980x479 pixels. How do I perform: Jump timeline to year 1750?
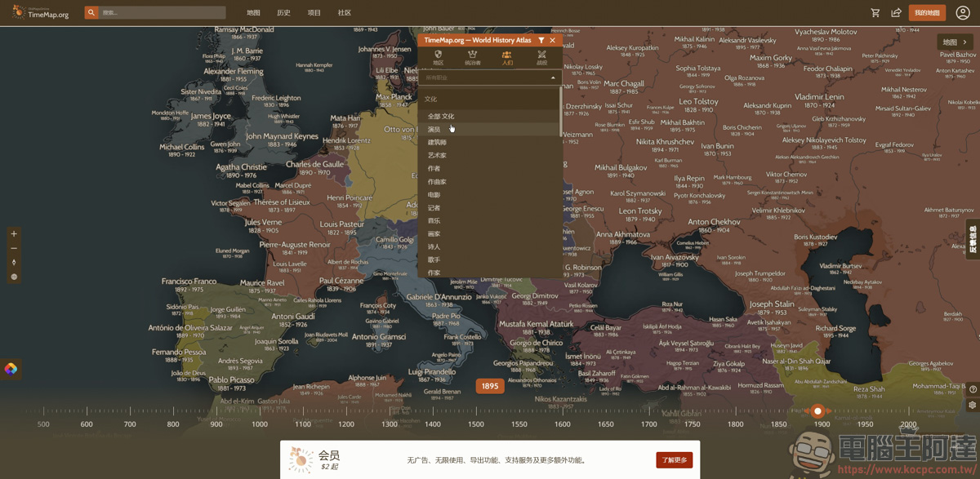coord(692,424)
